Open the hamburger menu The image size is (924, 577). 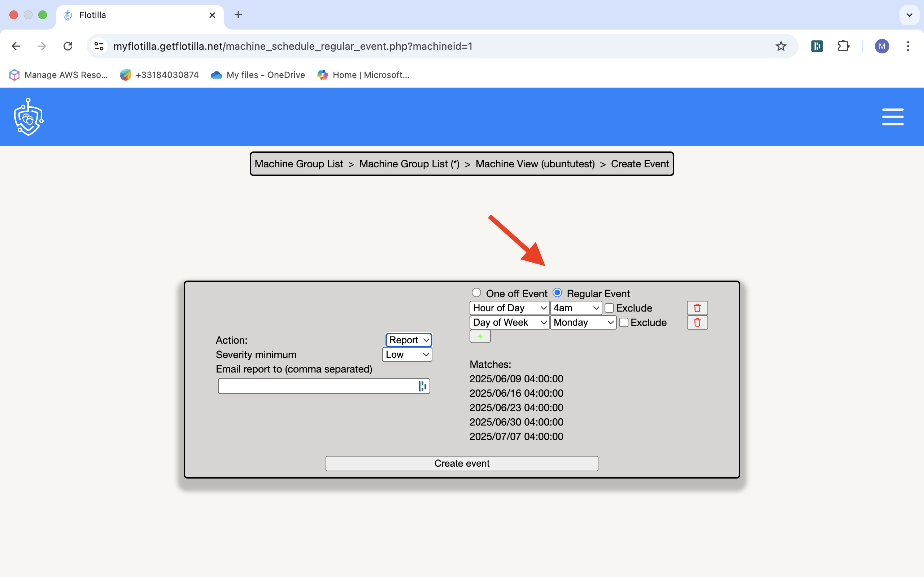coord(892,117)
